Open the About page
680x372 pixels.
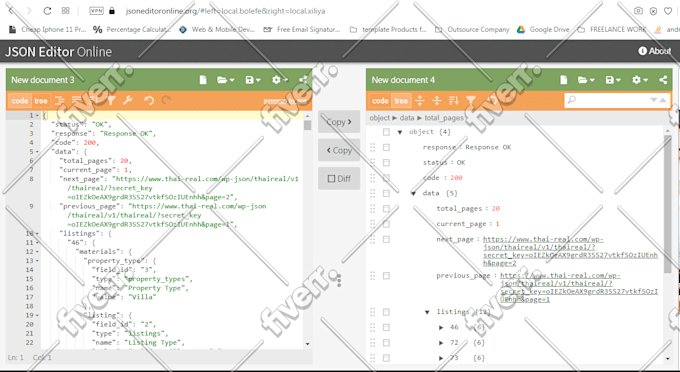point(654,51)
